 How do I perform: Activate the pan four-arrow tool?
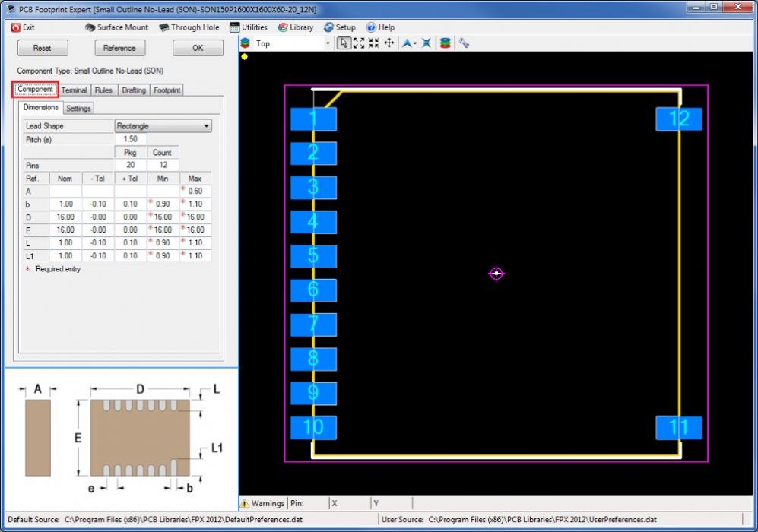[x=389, y=43]
